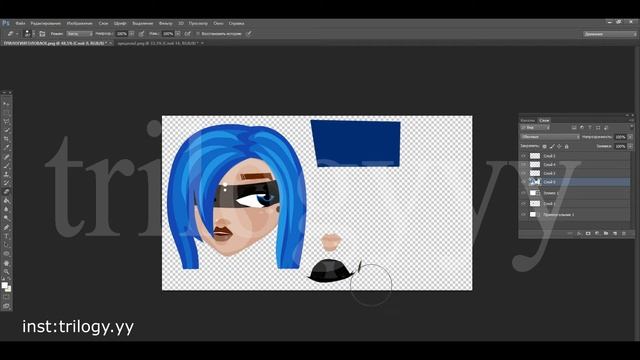Toggle Quick Mask mode
640x360 pixels.
[7, 297]
